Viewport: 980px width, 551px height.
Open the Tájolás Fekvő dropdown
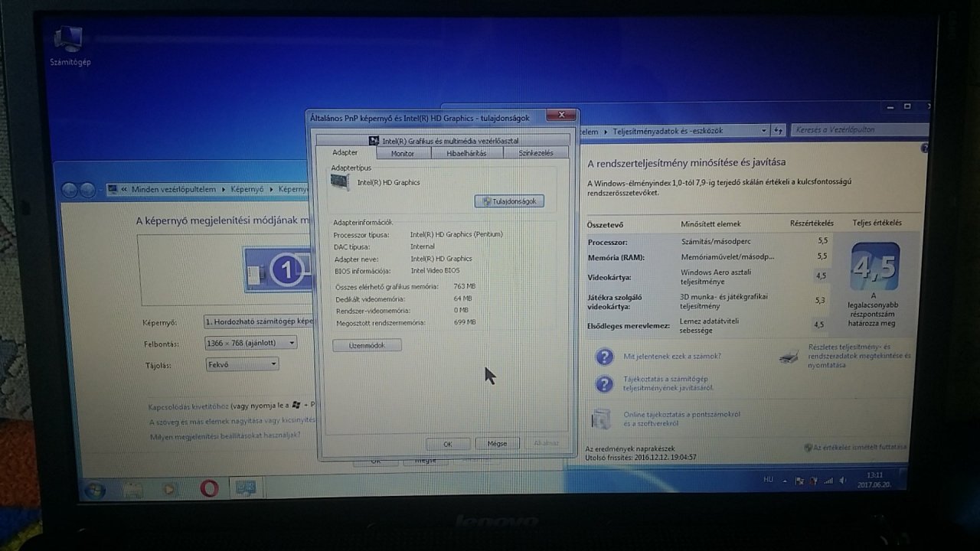[x=242, y=365]
